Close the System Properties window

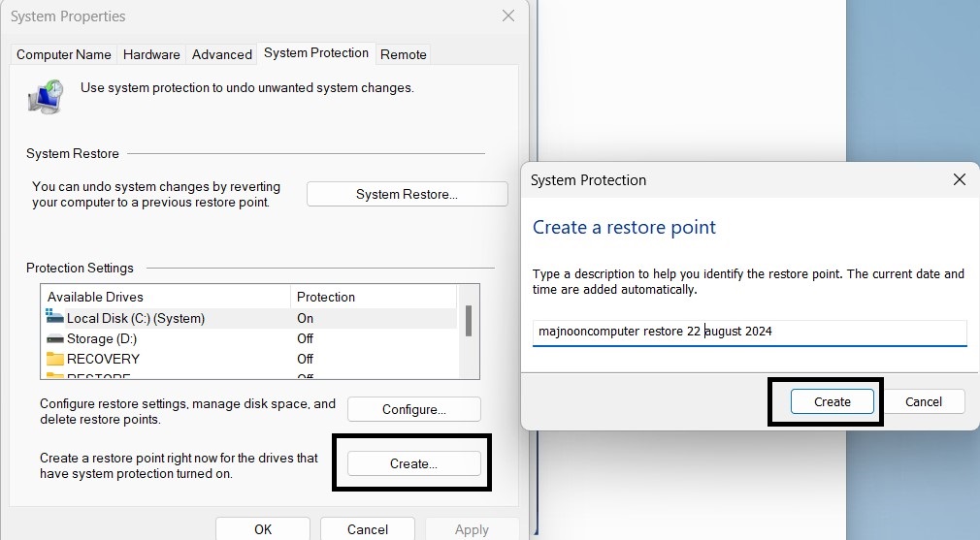tap(508, 16)
